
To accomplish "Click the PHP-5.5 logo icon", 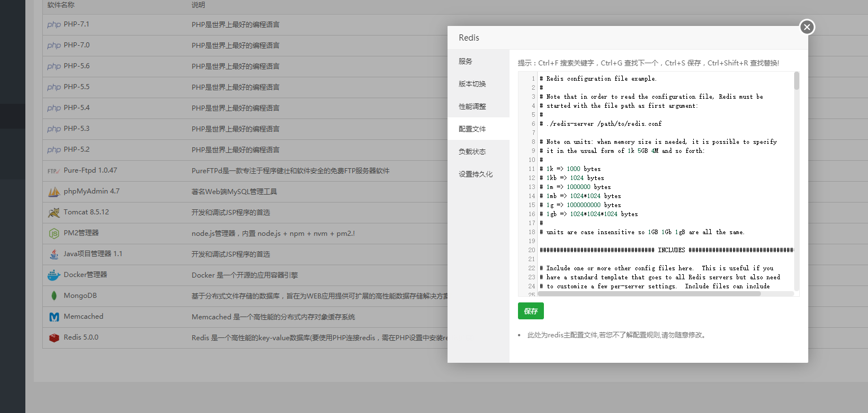I will coord(54,87).
